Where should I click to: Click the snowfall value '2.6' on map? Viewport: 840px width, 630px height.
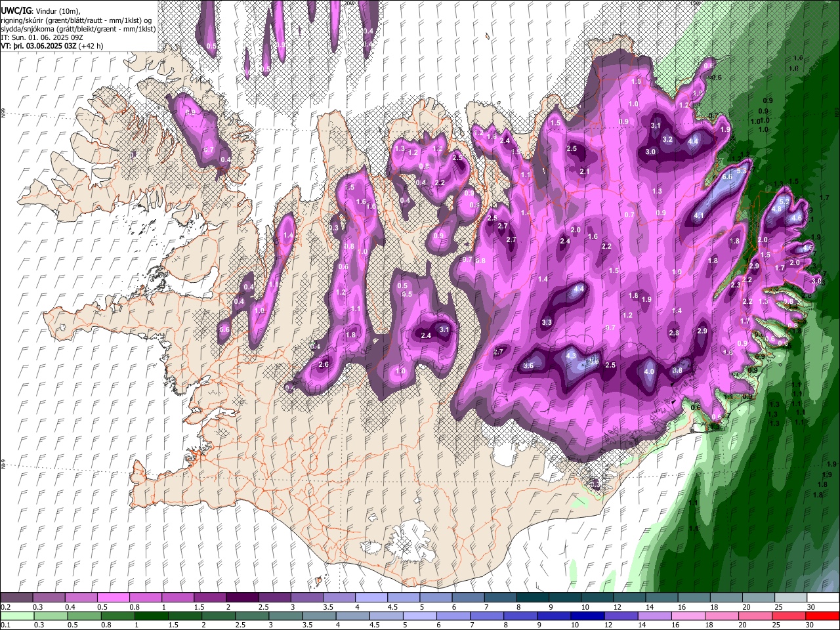tap(323, 364)
